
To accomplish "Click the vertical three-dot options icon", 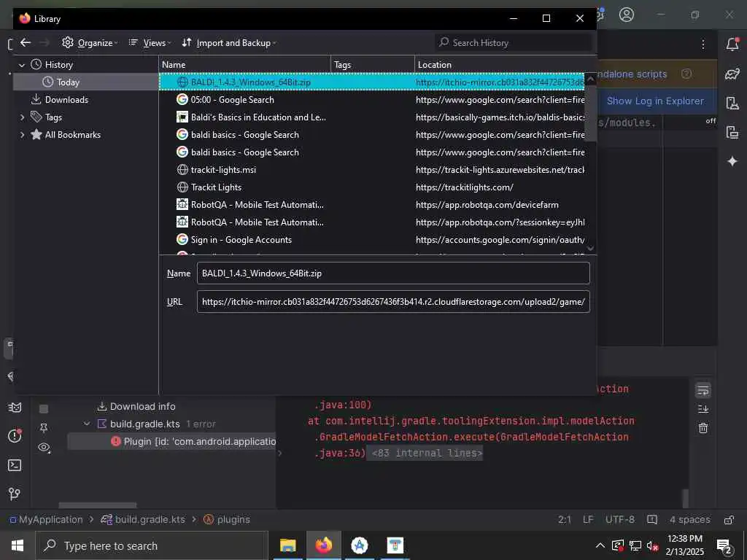I will coord(703,44).
